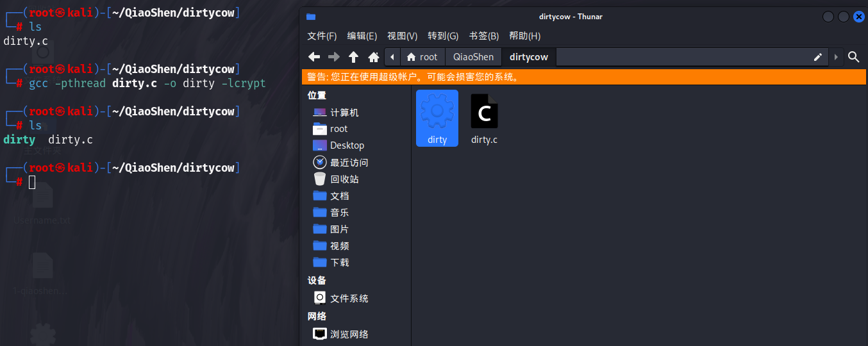Open the 文件(F) menu
Viewport: 868px width, 346px height.
(x=322, y=36)
